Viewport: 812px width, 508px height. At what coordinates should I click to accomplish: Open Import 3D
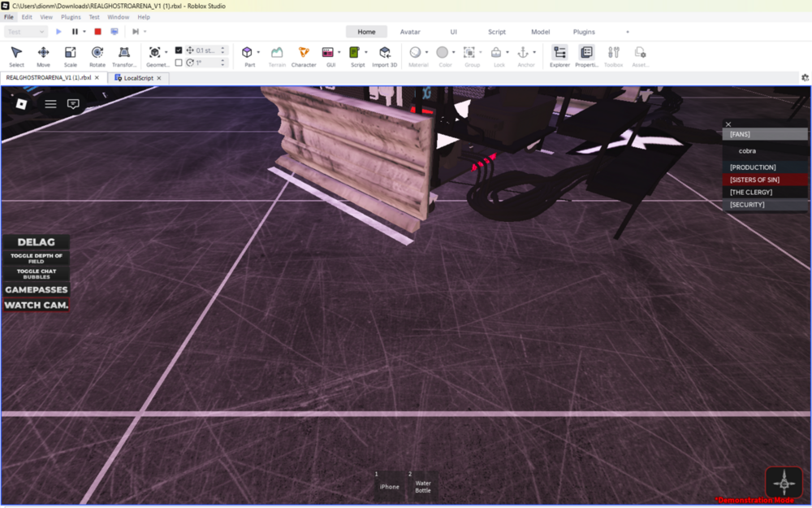coord(384,56)
